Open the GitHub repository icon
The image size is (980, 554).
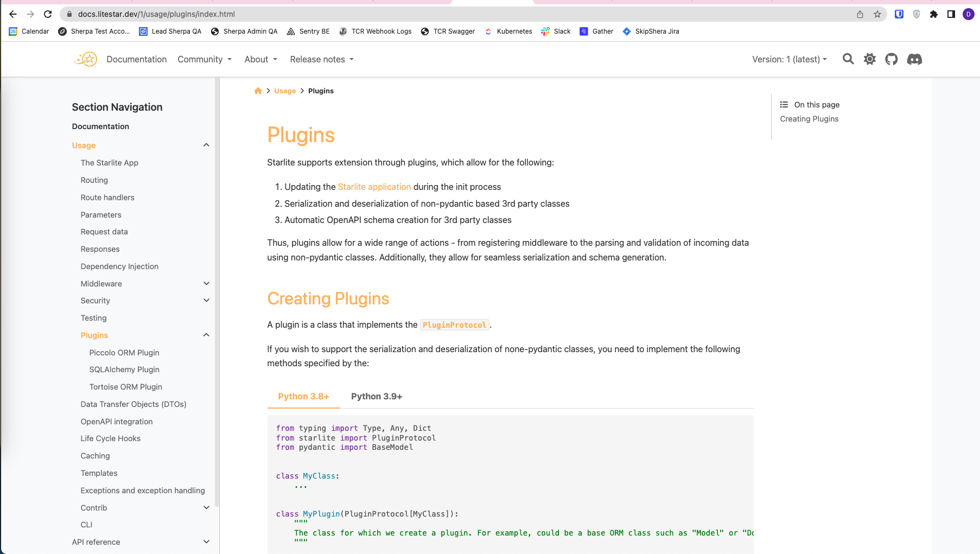891,59
